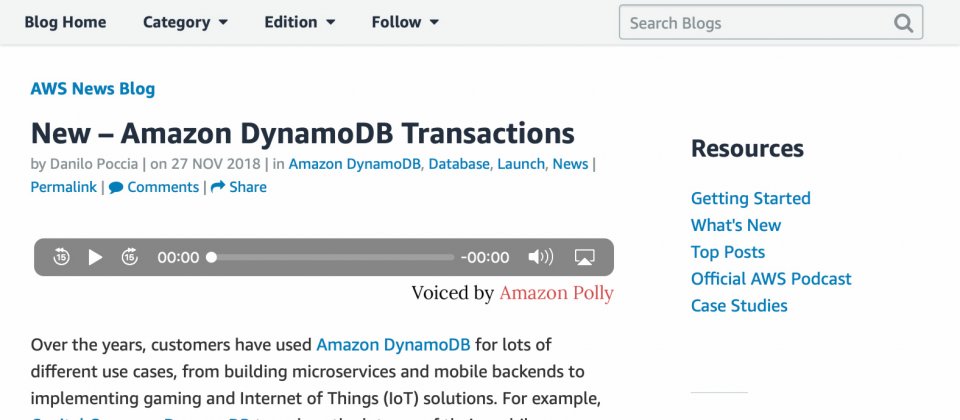This screenshot has width=960, height=420.
Task: Focus the Search Blogs input field
Action: (757, 23)
